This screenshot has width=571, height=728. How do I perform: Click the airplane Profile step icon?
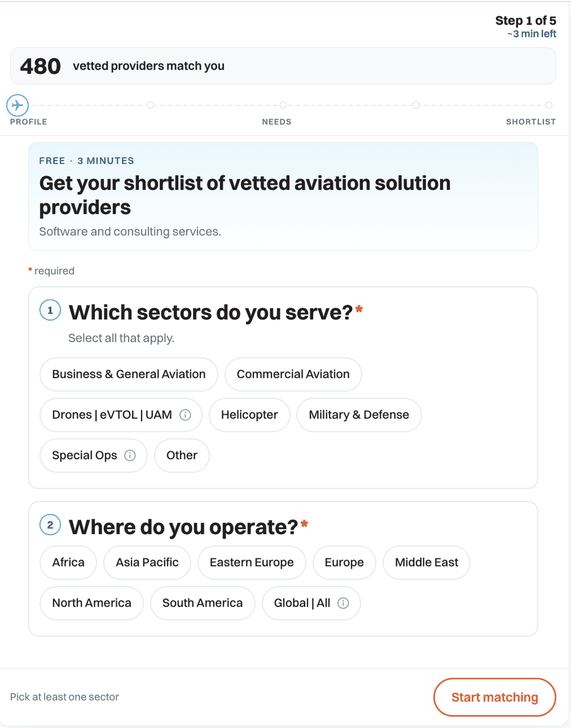[x=18, y=106]
